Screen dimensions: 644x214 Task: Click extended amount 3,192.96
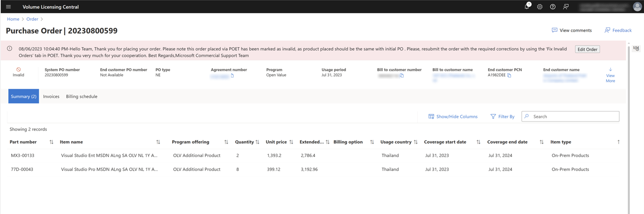coord(309,170)
